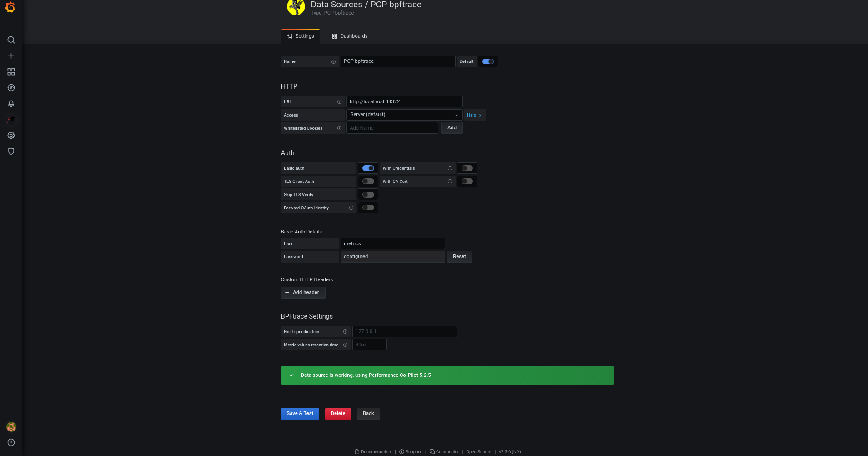Open the Grafana home logo
This screenshot has width=868, height=456.
[x=10, y=7]
